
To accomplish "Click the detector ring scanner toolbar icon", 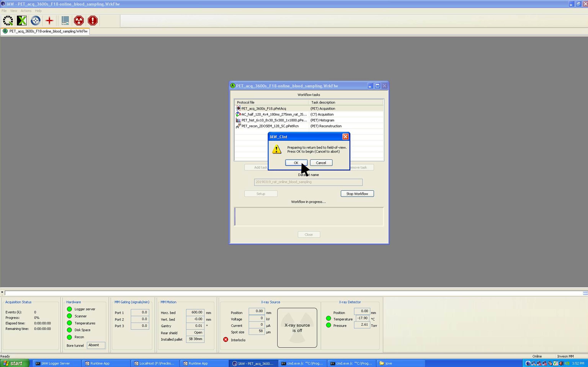I will click(8, 21).
